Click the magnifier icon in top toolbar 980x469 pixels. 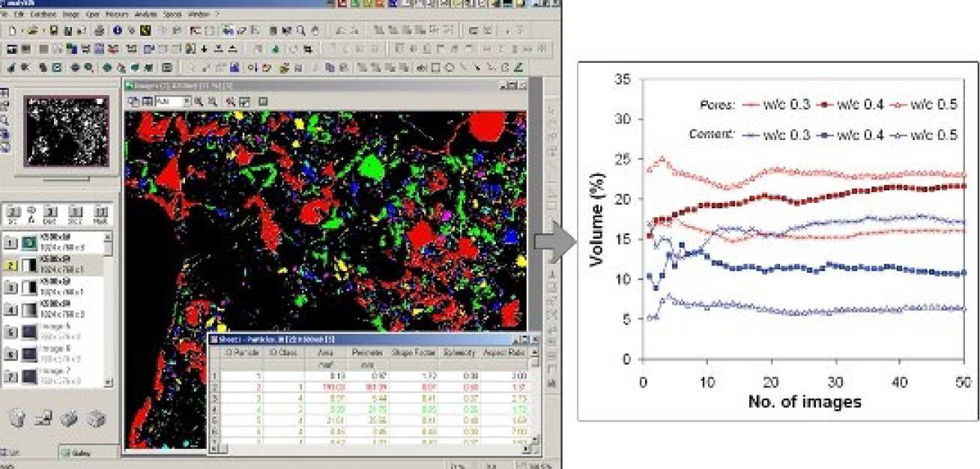coord(300,31)
